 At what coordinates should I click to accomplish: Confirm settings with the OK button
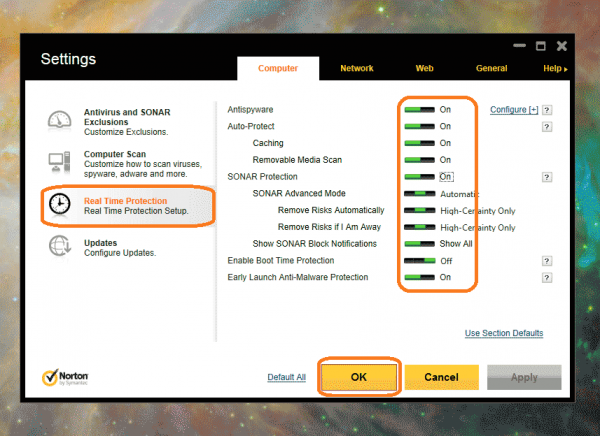[x=359, y=377]
